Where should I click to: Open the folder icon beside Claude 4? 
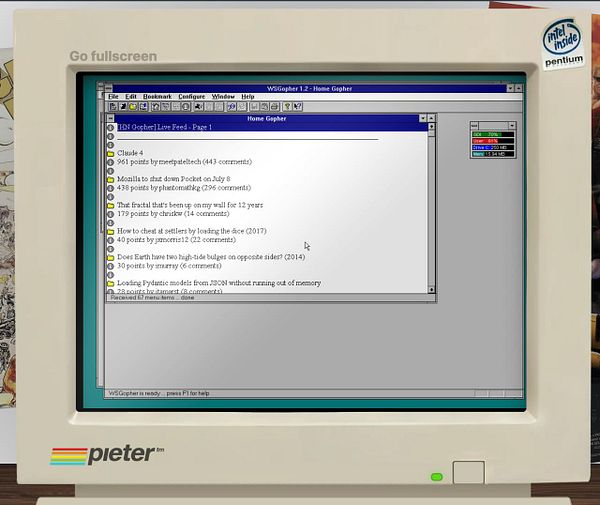[x=111, y=153]
